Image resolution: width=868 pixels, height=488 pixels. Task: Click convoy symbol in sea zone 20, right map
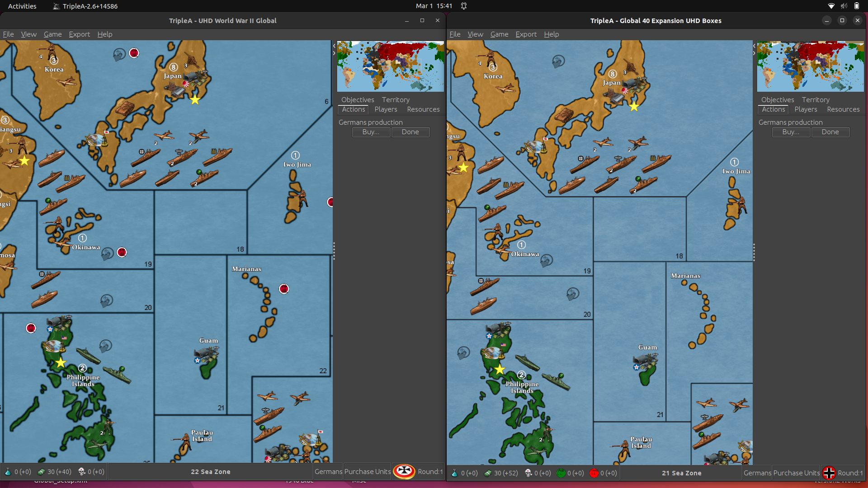pos(573,294)
